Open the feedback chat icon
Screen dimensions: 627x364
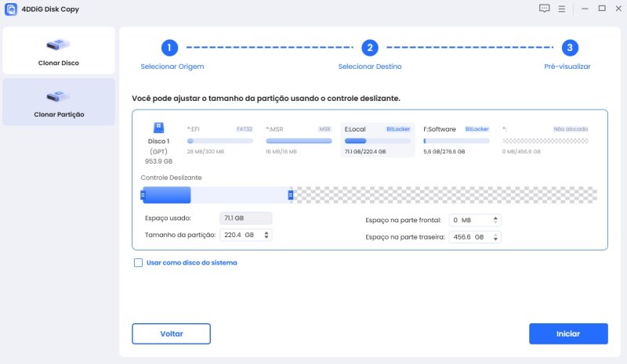coord(545,9)
